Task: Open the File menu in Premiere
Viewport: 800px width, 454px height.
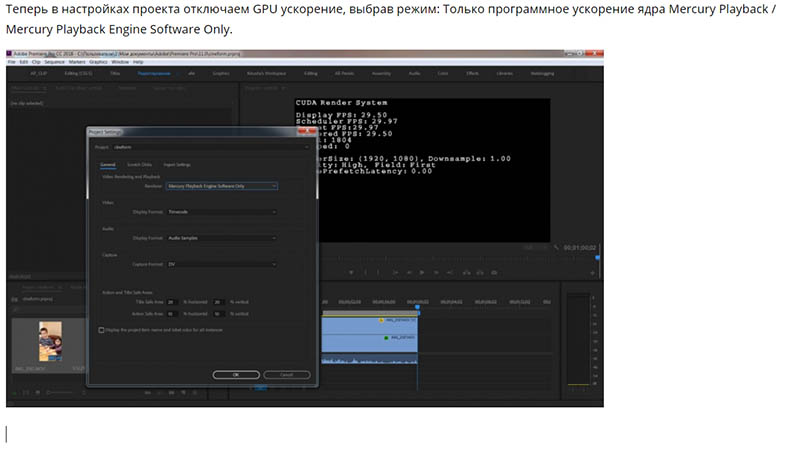Action: pos(11,62)
